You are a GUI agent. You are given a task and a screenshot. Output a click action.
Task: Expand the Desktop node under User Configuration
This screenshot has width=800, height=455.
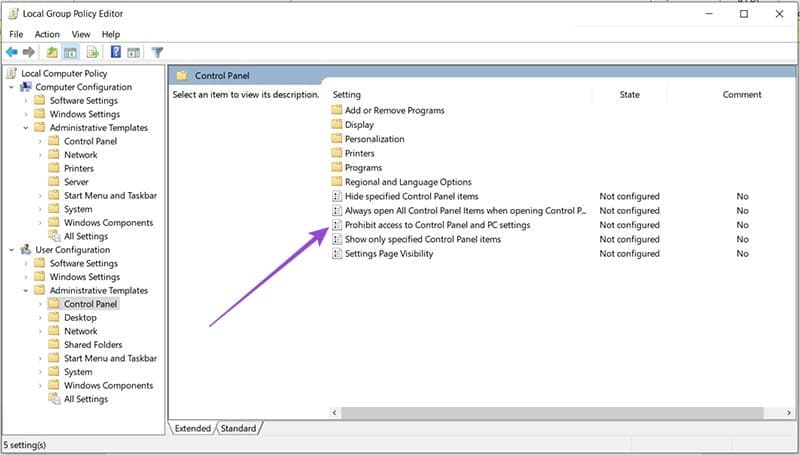(x=40, y=318)
